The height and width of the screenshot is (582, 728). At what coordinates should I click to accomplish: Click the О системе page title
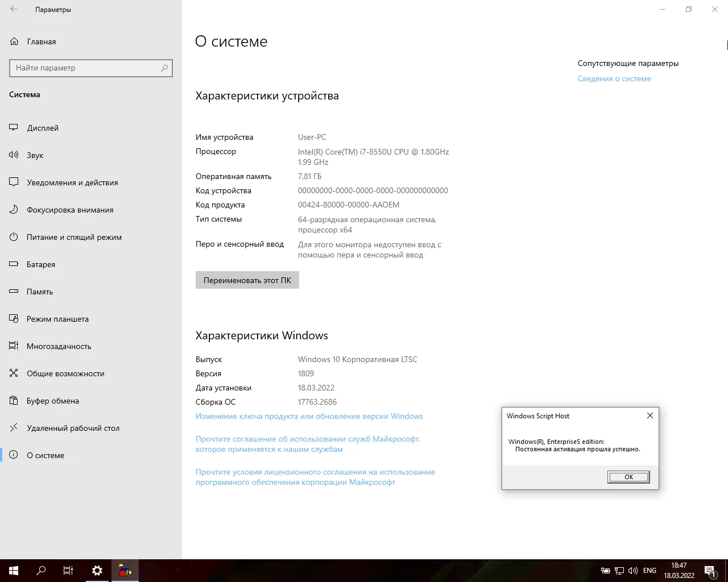click(x=231, y=41)
